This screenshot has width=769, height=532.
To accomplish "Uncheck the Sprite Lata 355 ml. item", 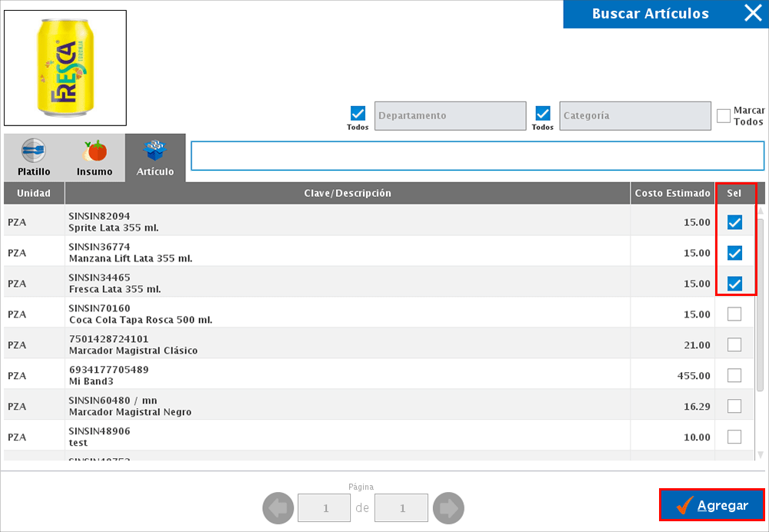I will pyautogui.click(x=734, y=222).
